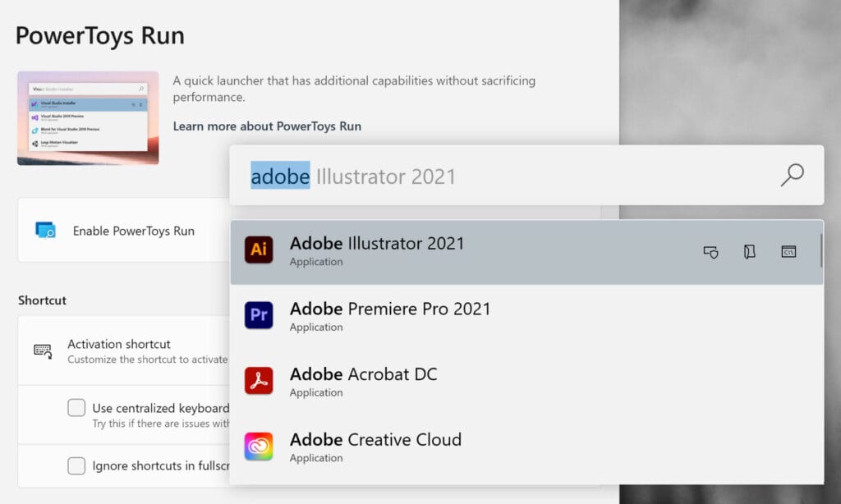This screenshot has width=841, height=504.
Task: Click the Adobe Illustrator Ai app icon
Action: (x=259, y=250)
